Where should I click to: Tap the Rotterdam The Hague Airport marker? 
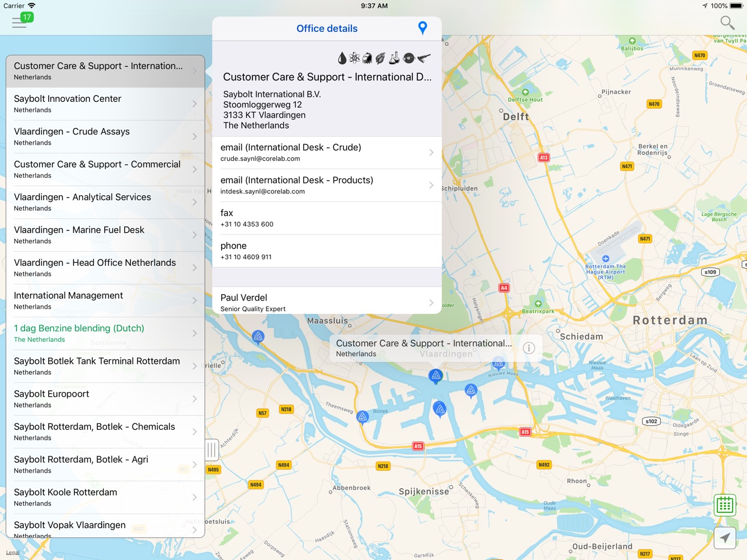pyautogui.click(x=606, y=259)
